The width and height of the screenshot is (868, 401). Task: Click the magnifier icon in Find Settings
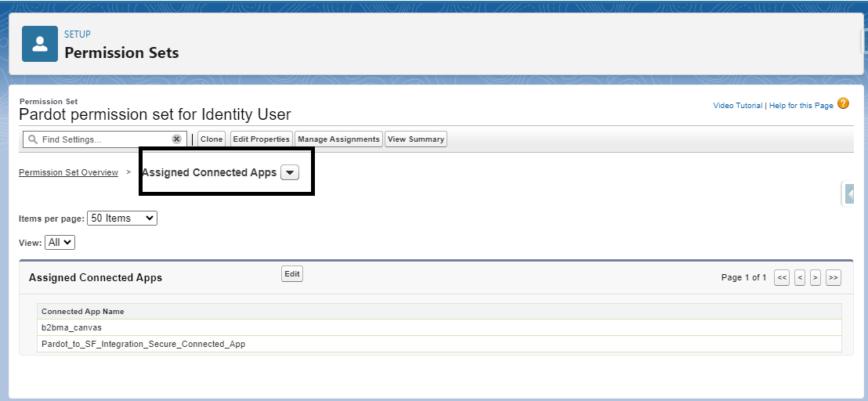33,139
